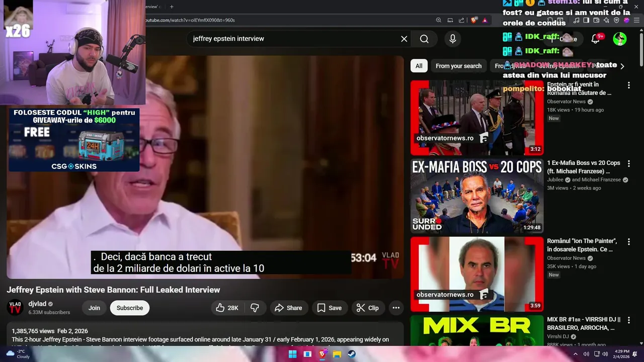Play the royal guards Observator News thumbnail

click(477, 118)
